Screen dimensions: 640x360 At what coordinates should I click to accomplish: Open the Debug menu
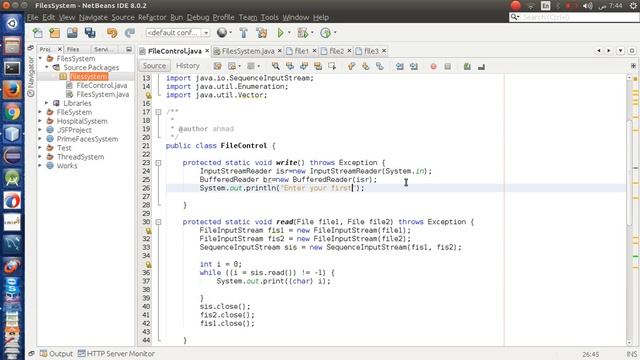(x=198, y=18)
